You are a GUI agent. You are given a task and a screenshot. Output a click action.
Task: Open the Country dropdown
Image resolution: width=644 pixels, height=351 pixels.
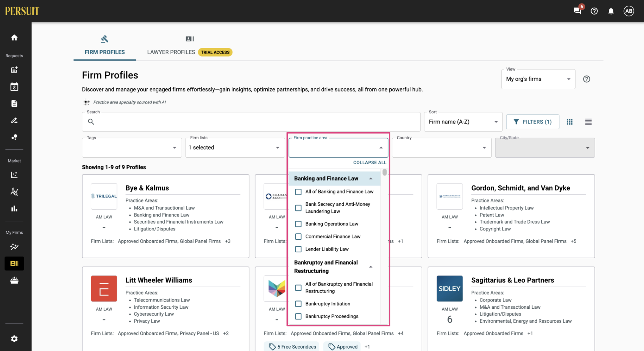coord(442,148)
